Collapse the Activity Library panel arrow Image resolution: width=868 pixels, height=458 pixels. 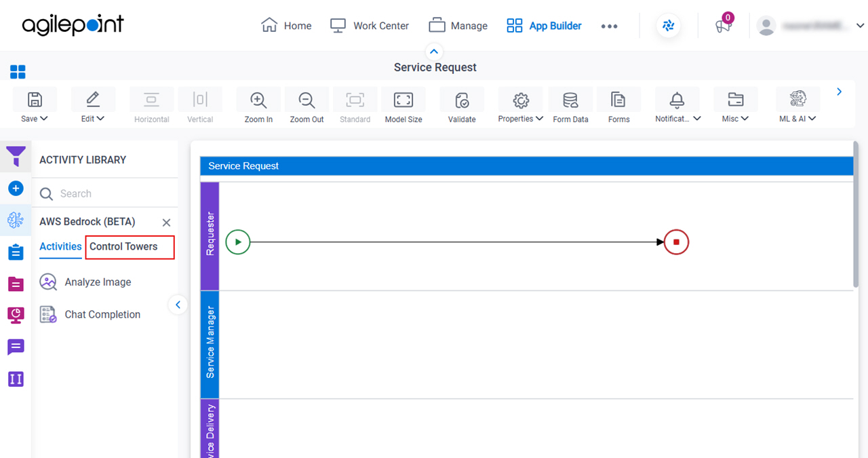coord(178,305)
